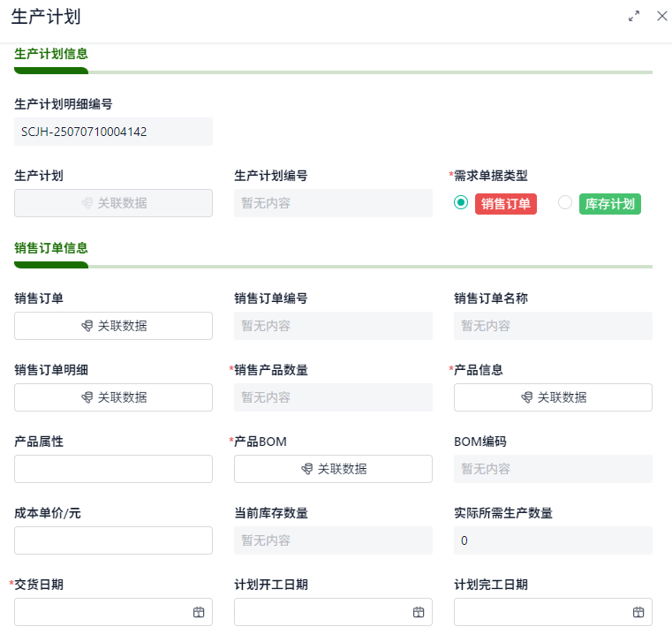Click calendar icon in 交货日期 field
This screenshot has height=642, width=672.
click(199, 612)
